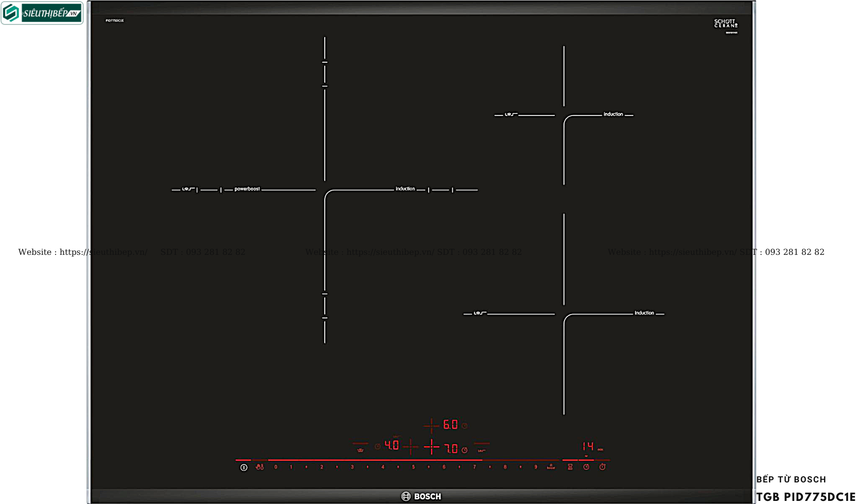Tap power level 0 on slider
The image size is (861, 504).
(276, 467)
